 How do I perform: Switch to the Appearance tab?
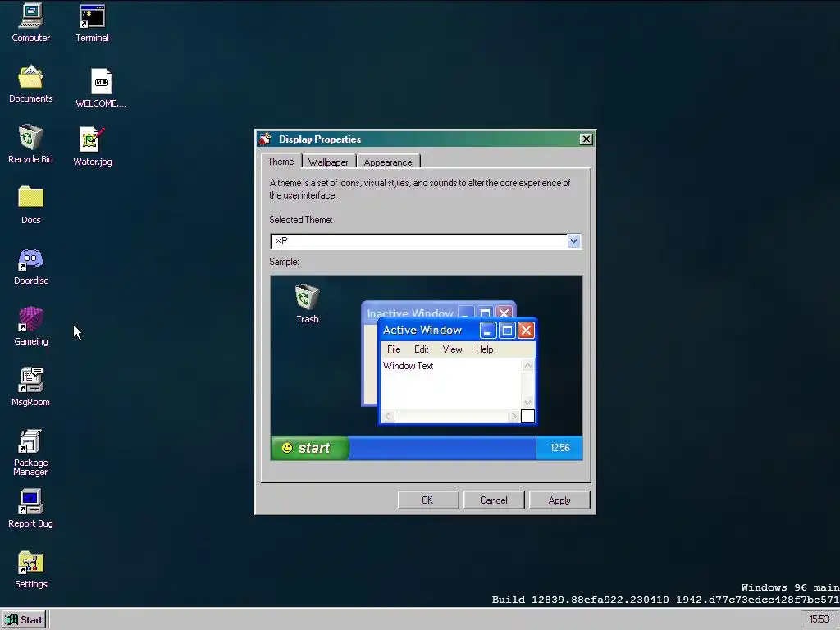pyautogui.click(x=388, y=162)
